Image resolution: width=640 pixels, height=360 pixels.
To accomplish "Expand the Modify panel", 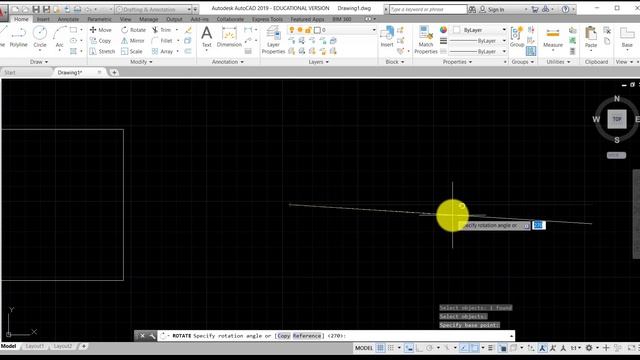I will point(141,62).
